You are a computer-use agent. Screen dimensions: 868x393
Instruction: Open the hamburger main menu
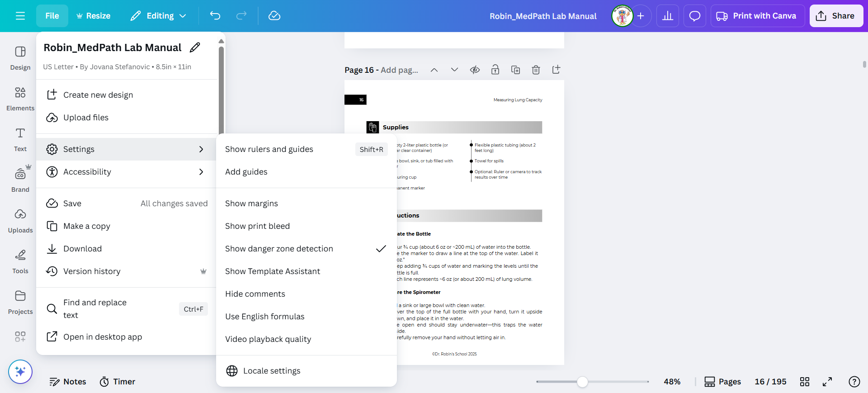tap(20, 16)
